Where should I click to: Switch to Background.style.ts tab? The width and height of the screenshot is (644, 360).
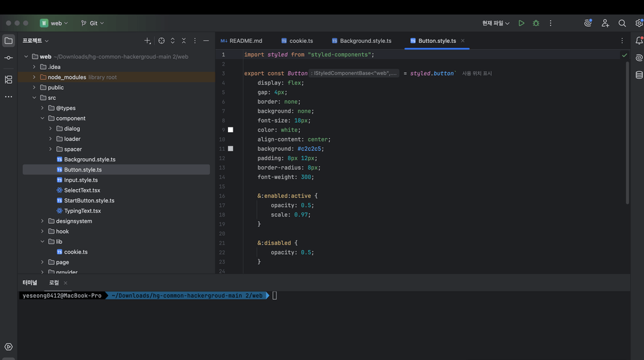[x=362, y=41]
